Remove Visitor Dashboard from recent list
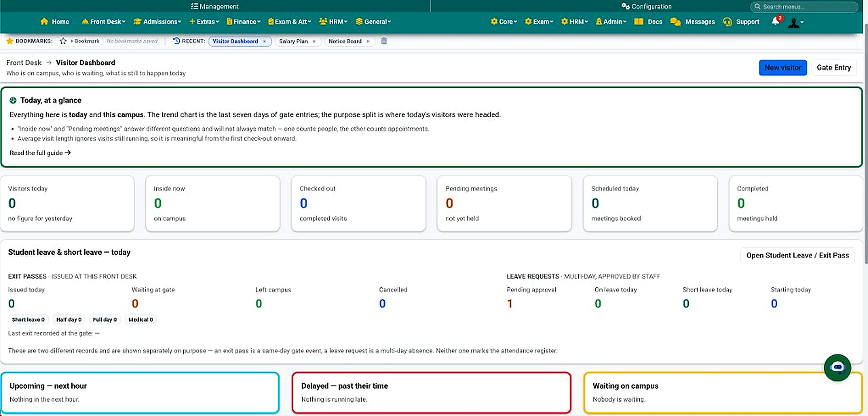 264,41
